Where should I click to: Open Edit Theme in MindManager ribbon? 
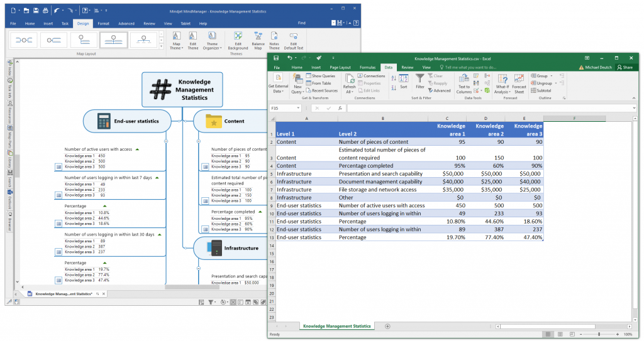tap(192, 41)
